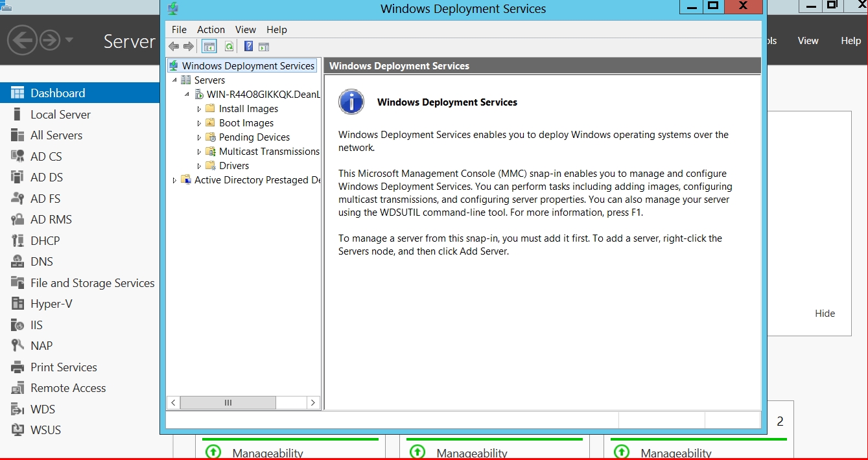
Task: Click the WSUS sidebar icon
Action: click(x=18, y=430)
